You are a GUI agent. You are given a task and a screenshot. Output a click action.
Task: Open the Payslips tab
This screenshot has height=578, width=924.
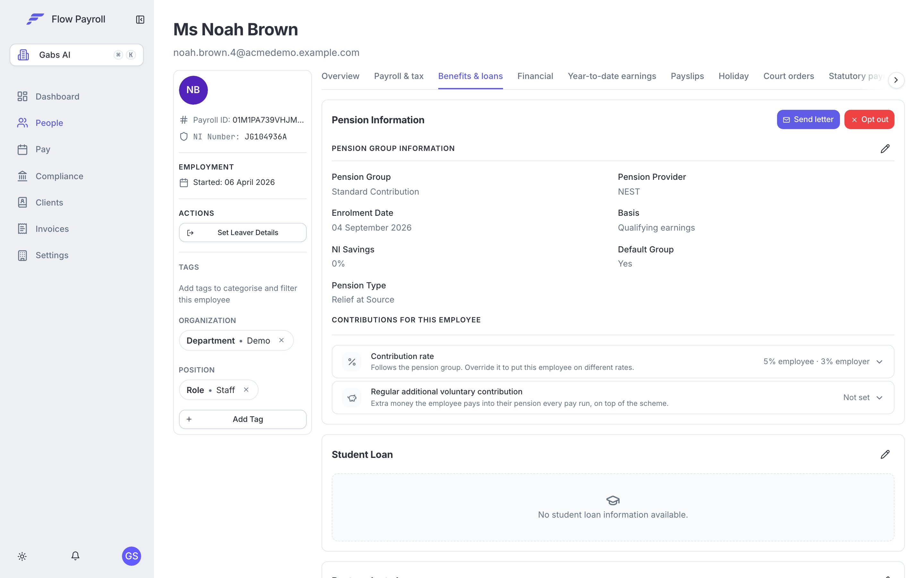687,76
